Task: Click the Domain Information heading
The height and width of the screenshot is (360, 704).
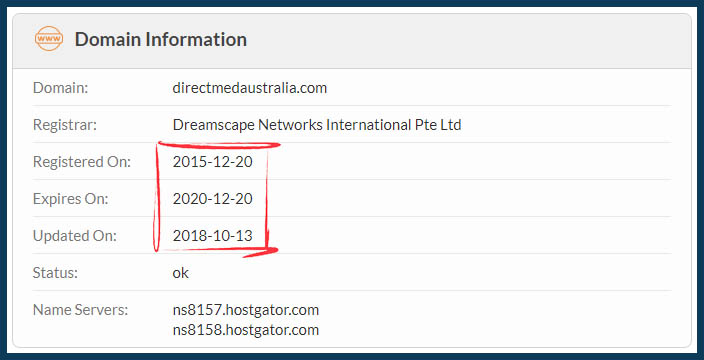Action: pyautogui.click(x=161, y=39)
